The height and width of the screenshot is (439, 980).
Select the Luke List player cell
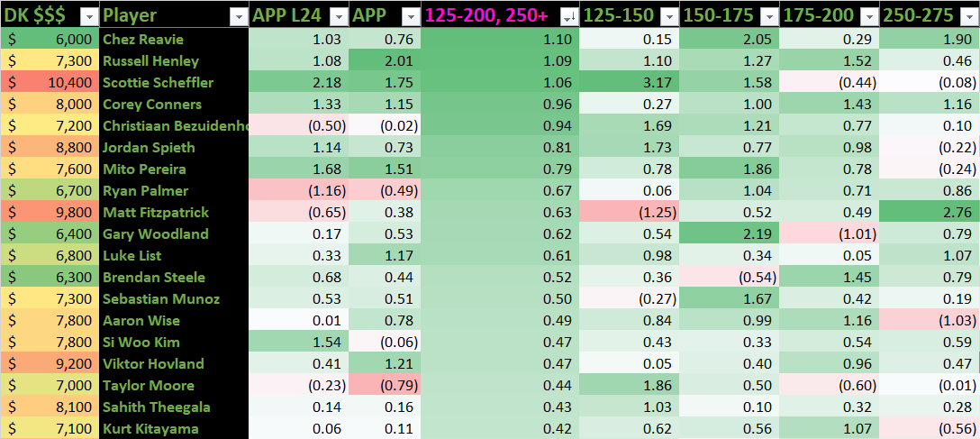tap(174, 256)
